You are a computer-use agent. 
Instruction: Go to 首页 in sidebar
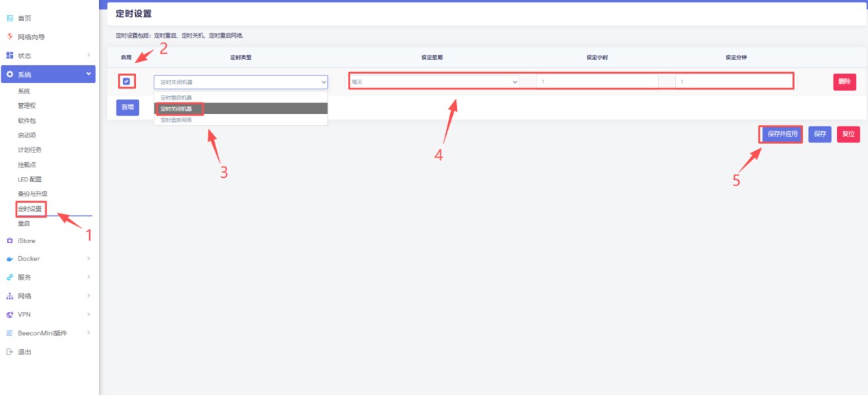point(24,18)
